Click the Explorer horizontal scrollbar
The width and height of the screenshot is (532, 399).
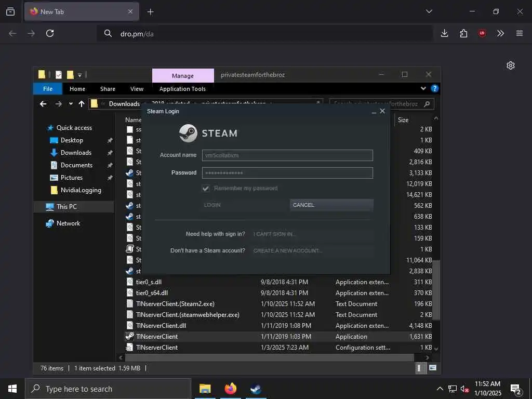point(270,357)
